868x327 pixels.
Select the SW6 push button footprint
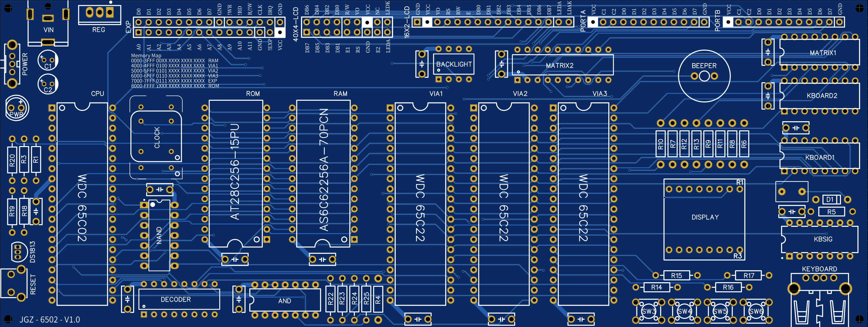click(756, 311)
